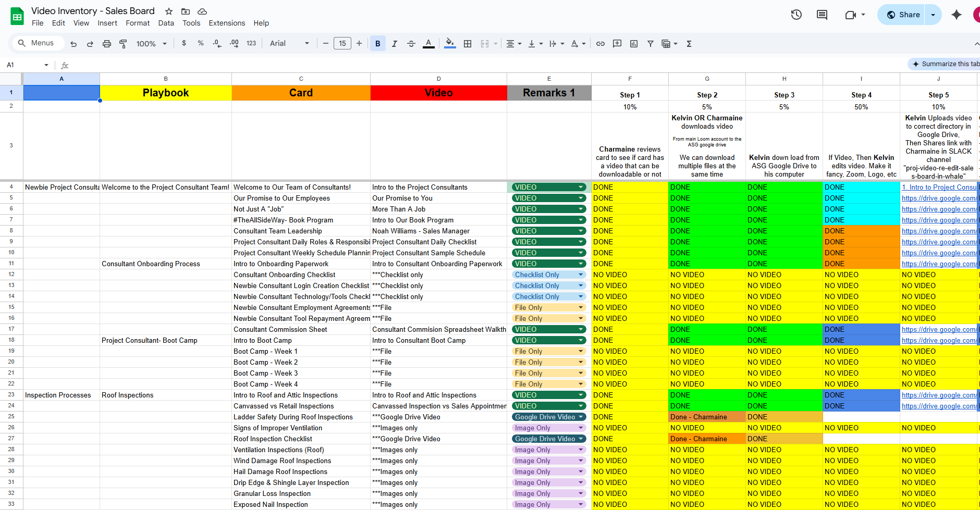Toggle Italic formatting
This screenshot has height=510, width=980.
pyautogui.click(x=394, y=44)
